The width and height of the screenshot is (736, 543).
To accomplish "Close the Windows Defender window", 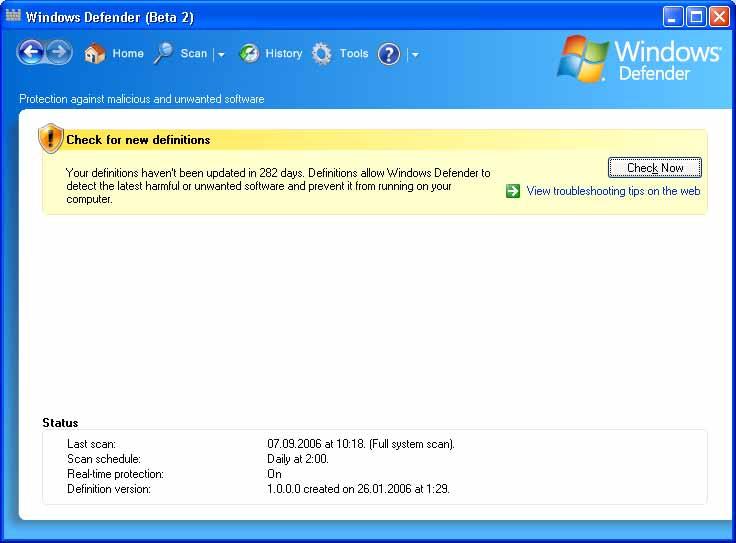I will [x=719, y=17].
